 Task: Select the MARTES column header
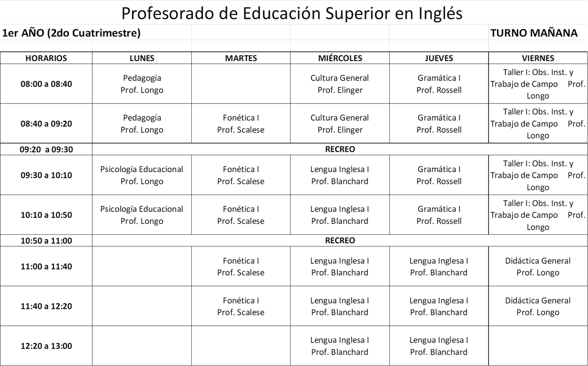[241, 58]
